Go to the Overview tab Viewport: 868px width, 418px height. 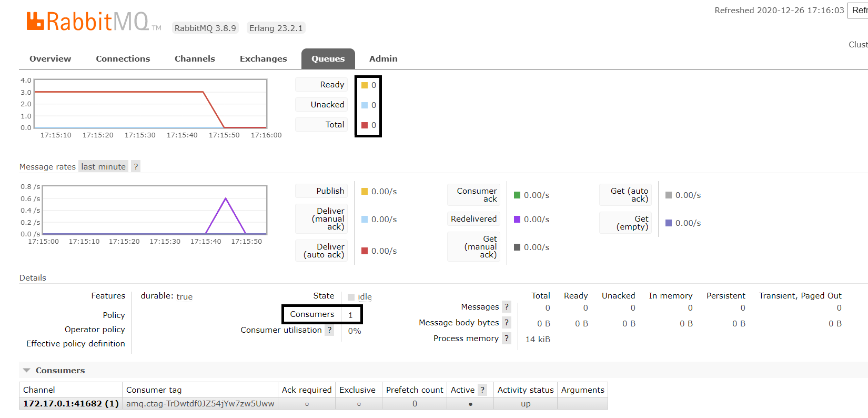(50, 58)
